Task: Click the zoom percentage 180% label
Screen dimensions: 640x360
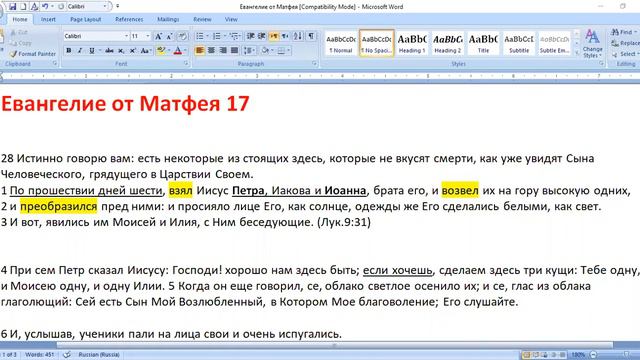Action: pos(578,355)
